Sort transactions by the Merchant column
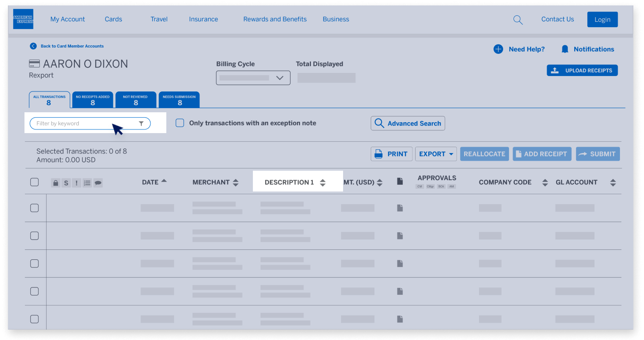This screenshot has width=644, height=340. tap(216, 182)
